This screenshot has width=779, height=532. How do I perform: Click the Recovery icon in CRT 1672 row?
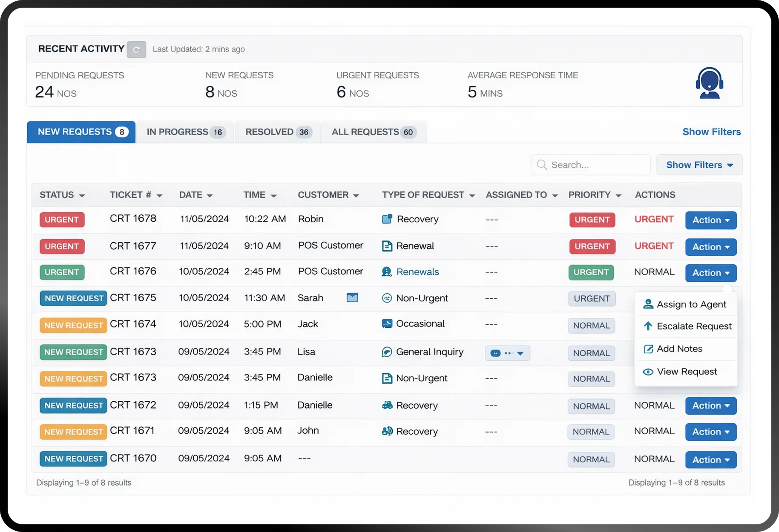(x=387, y=405)
